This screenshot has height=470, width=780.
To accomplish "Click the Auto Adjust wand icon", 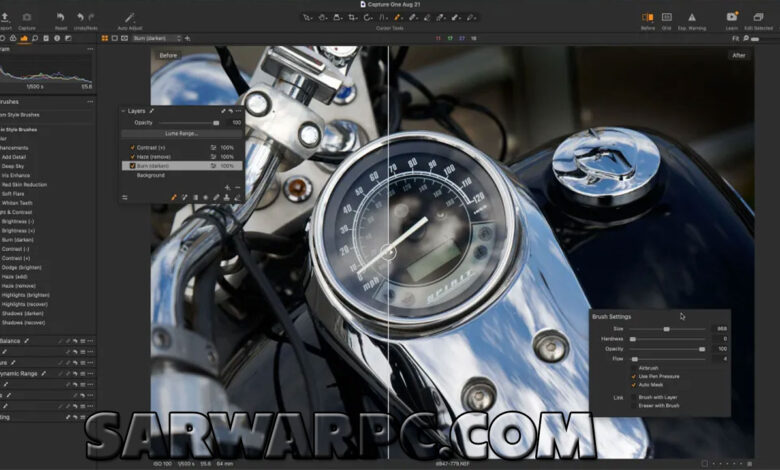I will click(129, 18).
